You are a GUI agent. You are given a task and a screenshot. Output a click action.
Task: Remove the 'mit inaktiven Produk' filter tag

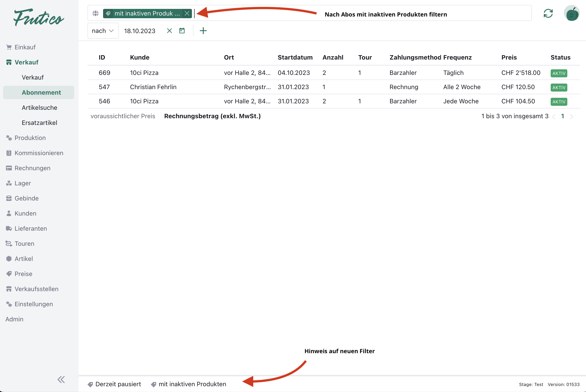(x=187, y=14)
